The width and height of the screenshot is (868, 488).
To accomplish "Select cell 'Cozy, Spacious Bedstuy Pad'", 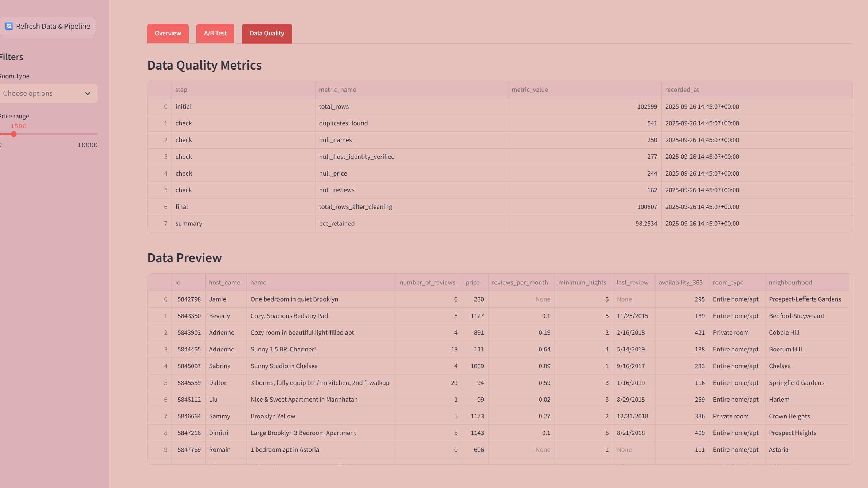I will [x=321, y=316].
